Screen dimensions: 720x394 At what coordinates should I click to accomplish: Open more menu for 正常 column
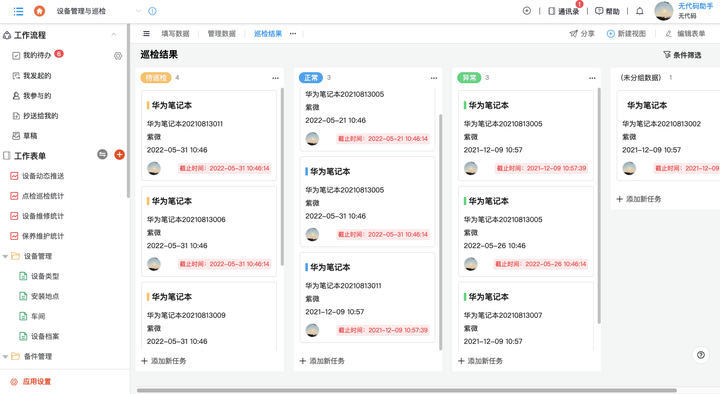point(434,78)
